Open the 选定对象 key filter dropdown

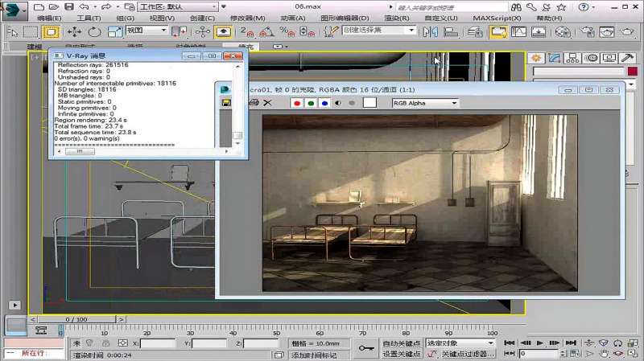459,343
